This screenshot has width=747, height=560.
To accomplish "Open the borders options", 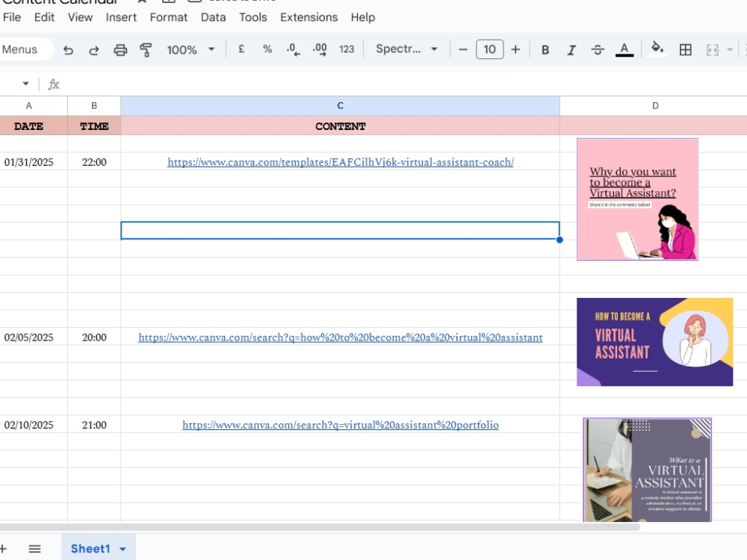I will tap(685, 49).
